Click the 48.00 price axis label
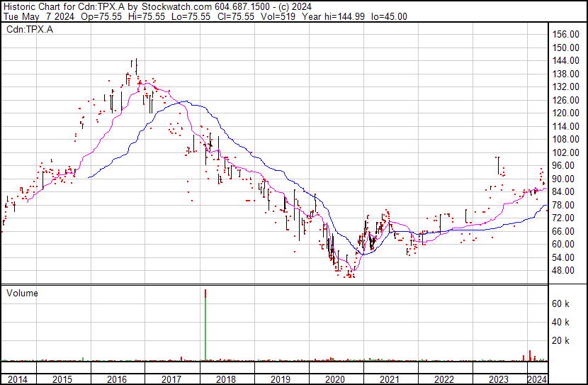This screenshot has height=385, width=588. click(x=567, y=270)
